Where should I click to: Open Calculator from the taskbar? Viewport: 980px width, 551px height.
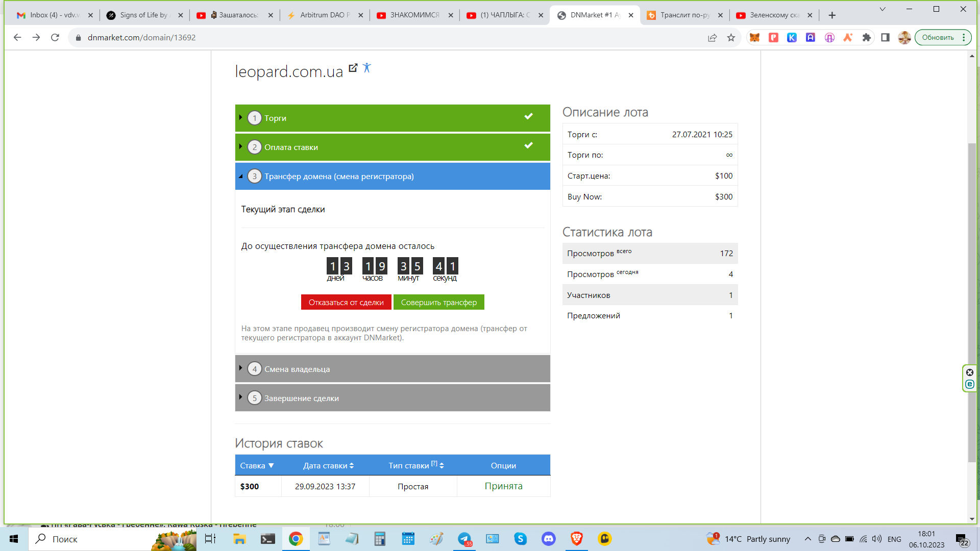pos(380,539)
